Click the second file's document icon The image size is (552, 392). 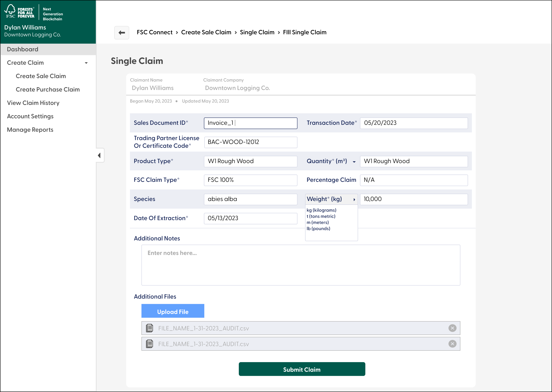[x=150, y=344]
